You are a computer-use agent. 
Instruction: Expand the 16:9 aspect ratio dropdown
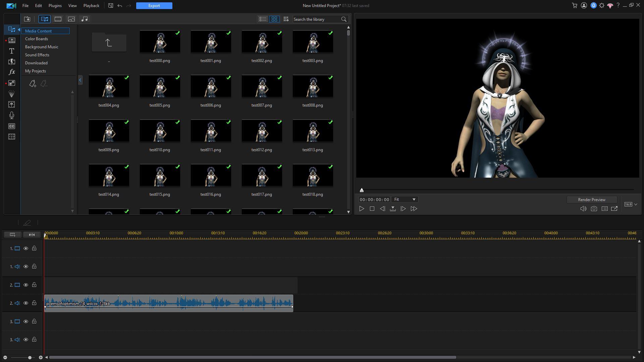point(635,204)
